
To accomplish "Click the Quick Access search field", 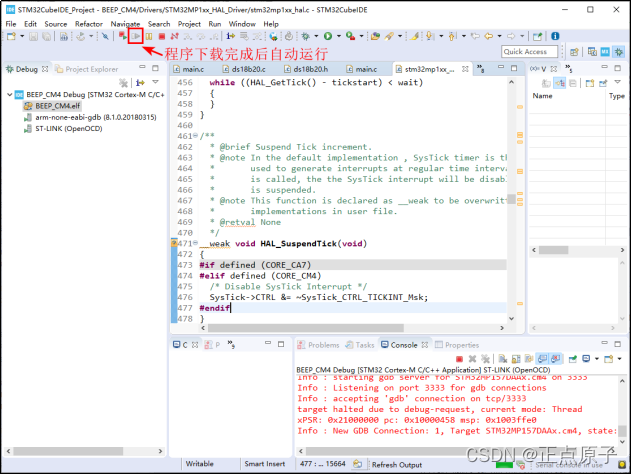I will pyautogui.click(x=530, y=52).
